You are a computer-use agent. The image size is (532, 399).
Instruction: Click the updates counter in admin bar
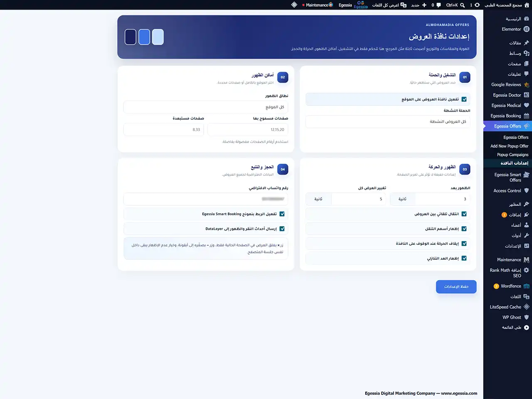[475, 5]
